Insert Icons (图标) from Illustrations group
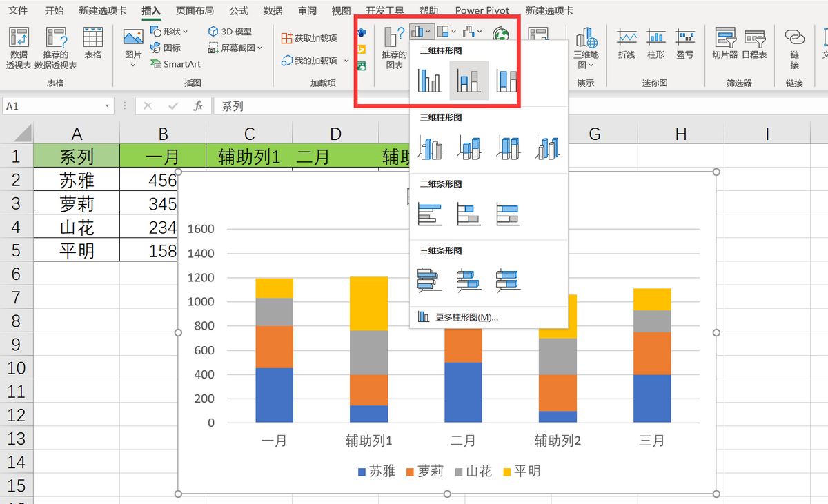The width and height of the screenshot is (828, 504). (165, 48)
